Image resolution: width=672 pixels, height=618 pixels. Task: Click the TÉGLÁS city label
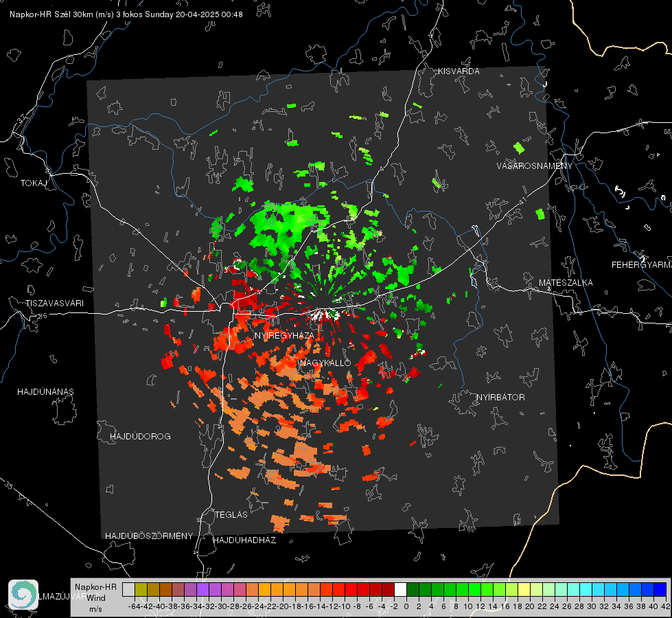click(x=231, y=515)
